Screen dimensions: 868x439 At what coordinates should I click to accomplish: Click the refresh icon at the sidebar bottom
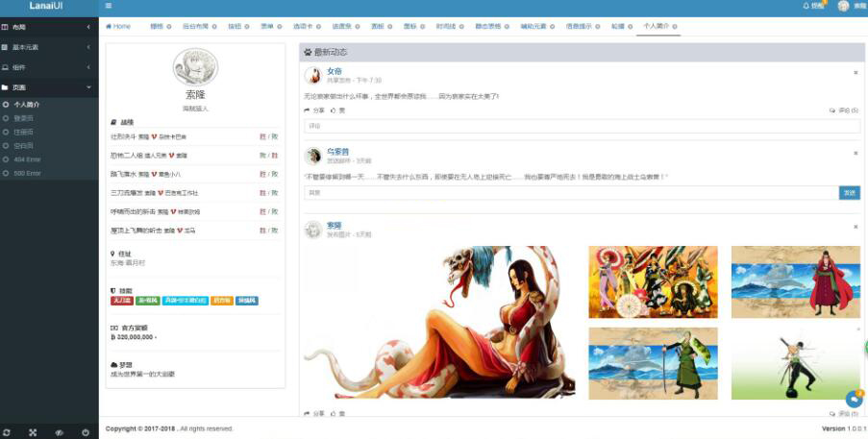click(x=6, y=432)
